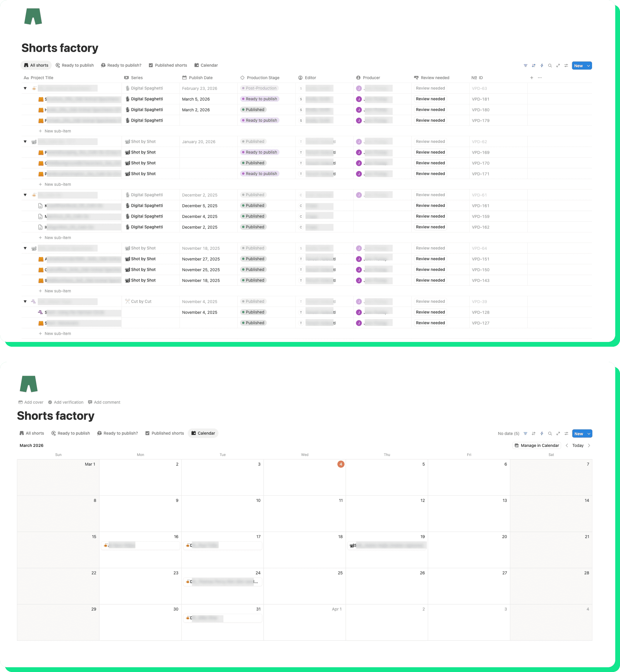This screenshot has width=620, height=672.
Task: Click the plus icon to add table property
Action: (x=531, y=78)
